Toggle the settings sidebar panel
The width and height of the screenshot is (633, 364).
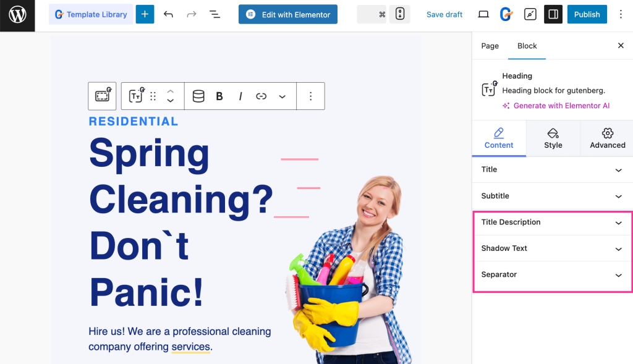(552, 14)
